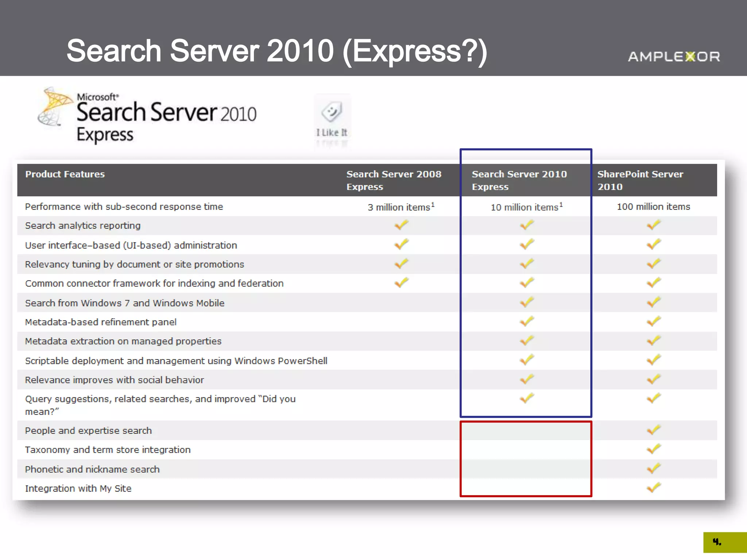
Task: Click the slide number 4 box
Action: 725,542
